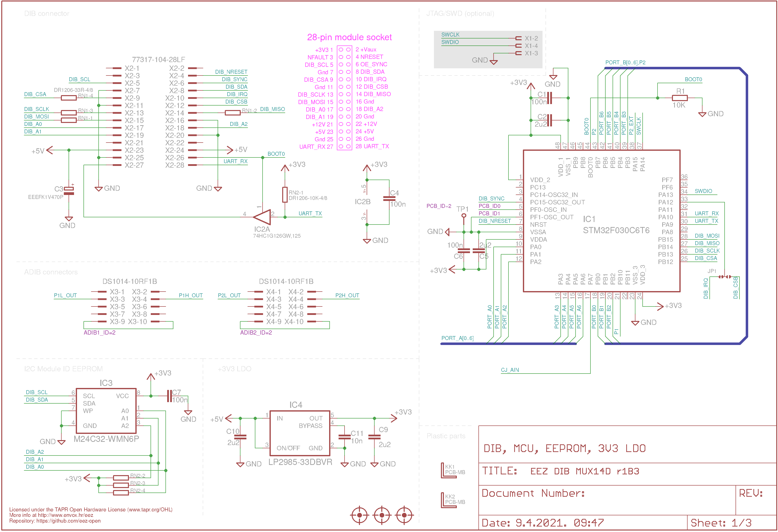Viewport: 778px width, 532px height.
Task: Select the 28-pin module socket title
Action: point(349,37)
